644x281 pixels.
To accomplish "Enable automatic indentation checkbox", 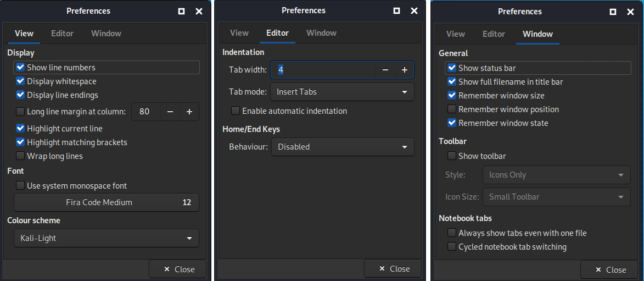I will click(236, 111).
